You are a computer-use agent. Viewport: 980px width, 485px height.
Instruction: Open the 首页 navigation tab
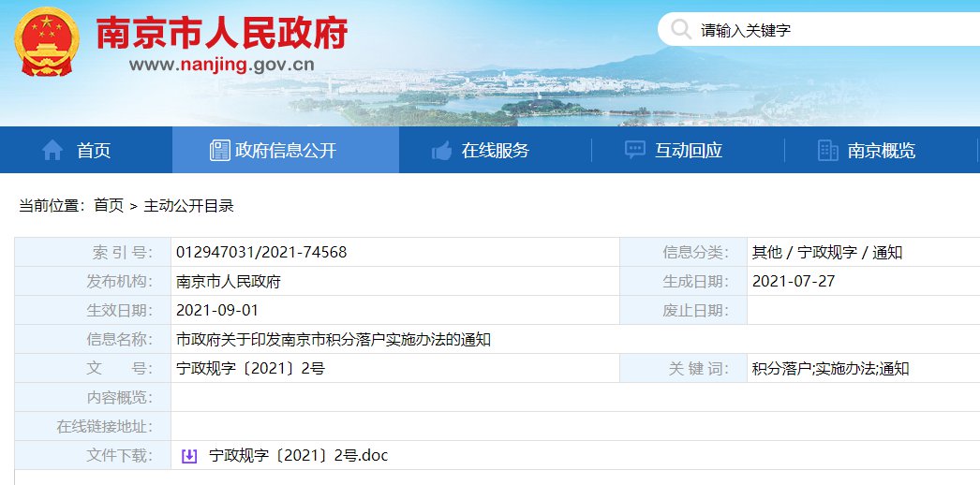click(x=93, y=150)
